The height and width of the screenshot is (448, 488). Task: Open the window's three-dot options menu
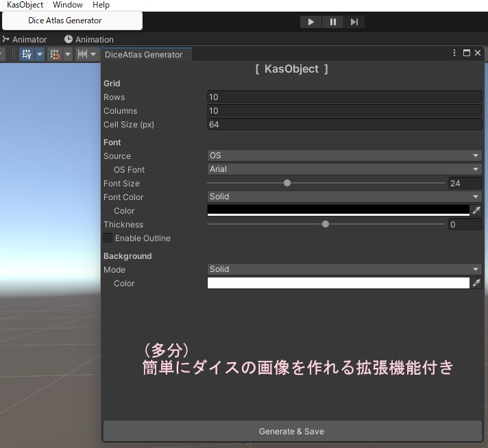454,53
